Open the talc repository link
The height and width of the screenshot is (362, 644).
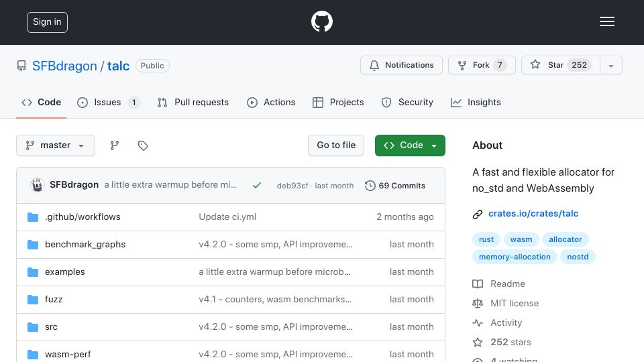click(x=118, y=66)
